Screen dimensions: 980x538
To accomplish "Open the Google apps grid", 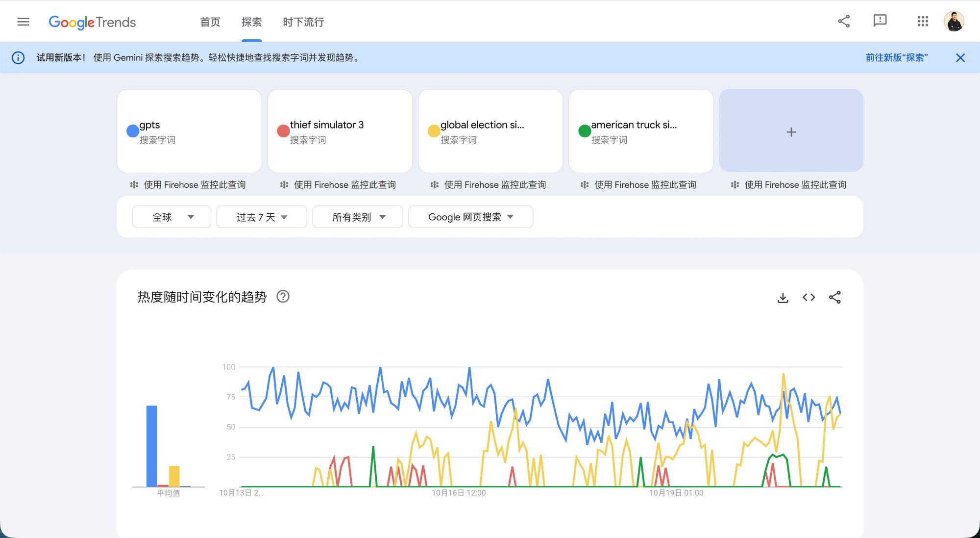I will 923,21.
